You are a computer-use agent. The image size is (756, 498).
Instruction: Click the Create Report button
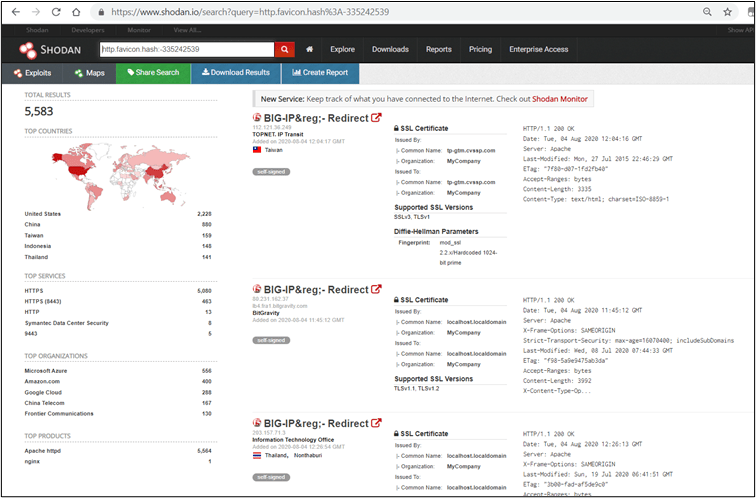pyautogui.click(x=320, y=73)
